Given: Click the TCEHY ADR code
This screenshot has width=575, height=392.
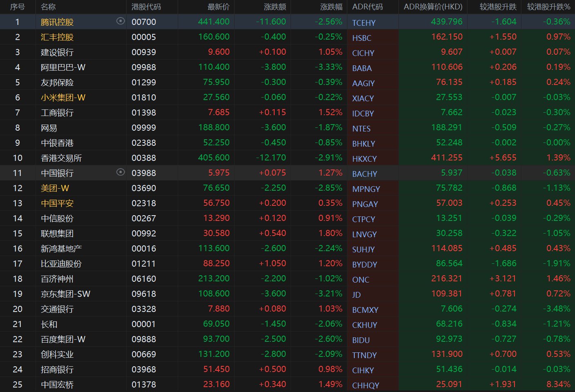Looking at the screenshot, I should tap(364, 23).
